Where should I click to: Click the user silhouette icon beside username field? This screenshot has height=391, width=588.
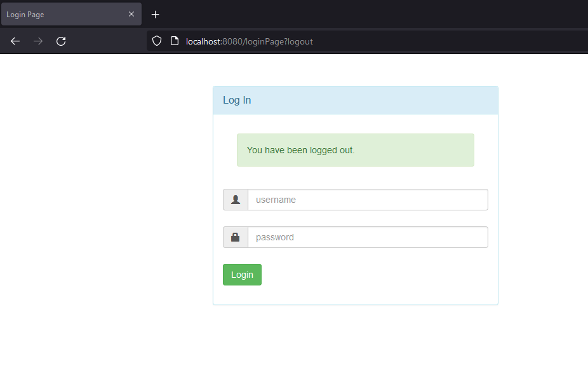235,199
